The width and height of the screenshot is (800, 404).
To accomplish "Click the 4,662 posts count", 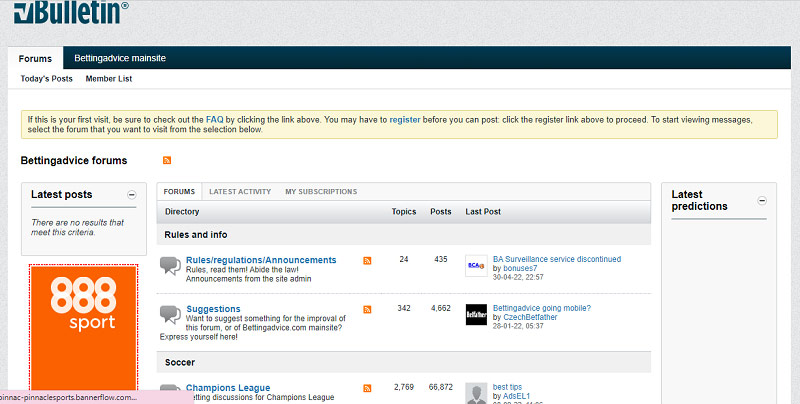I will click(440, 308).
